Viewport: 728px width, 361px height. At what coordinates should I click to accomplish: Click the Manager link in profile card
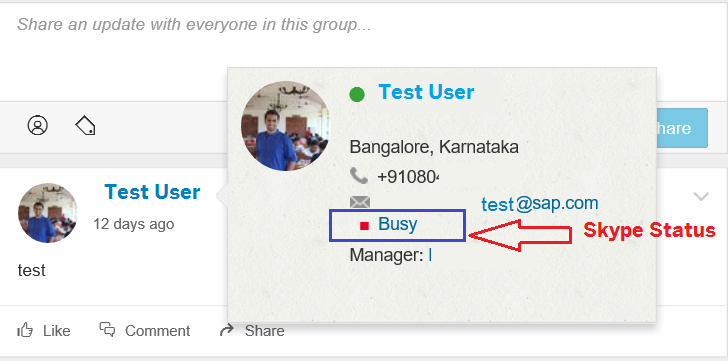430,255
